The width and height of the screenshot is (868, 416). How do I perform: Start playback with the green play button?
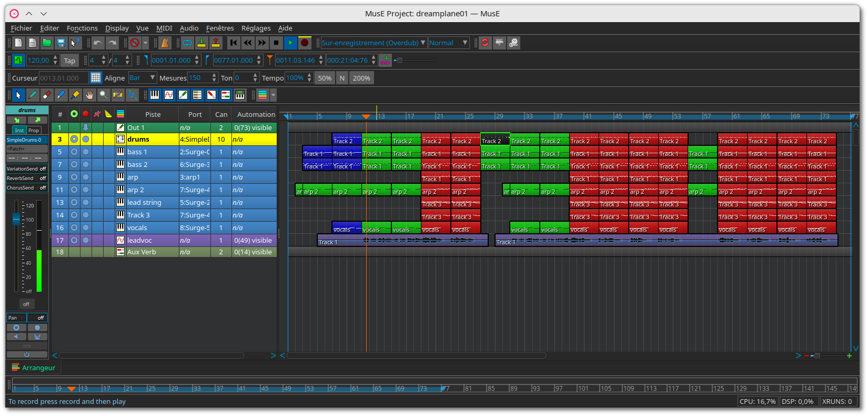[290, 43]
